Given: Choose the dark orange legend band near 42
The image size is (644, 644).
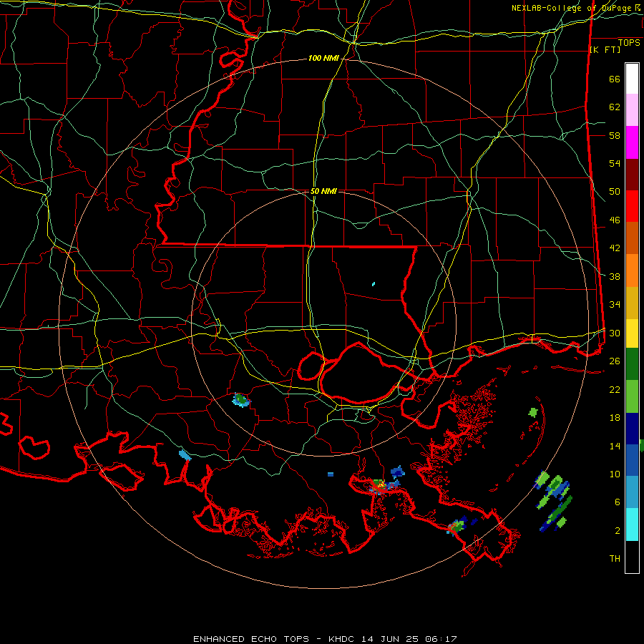Looking at the screenshot, I should click(632, 238).
